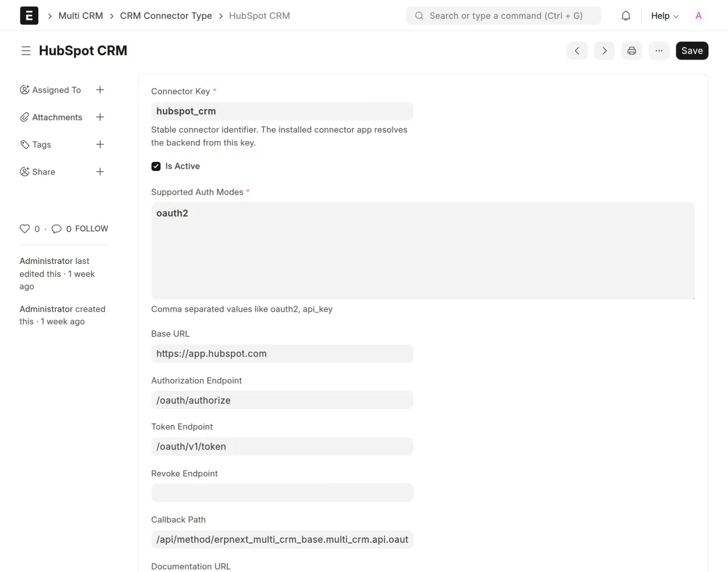Click the Tags label icon
This screenshot has width=728, height=572.
(x=25, y=144)
